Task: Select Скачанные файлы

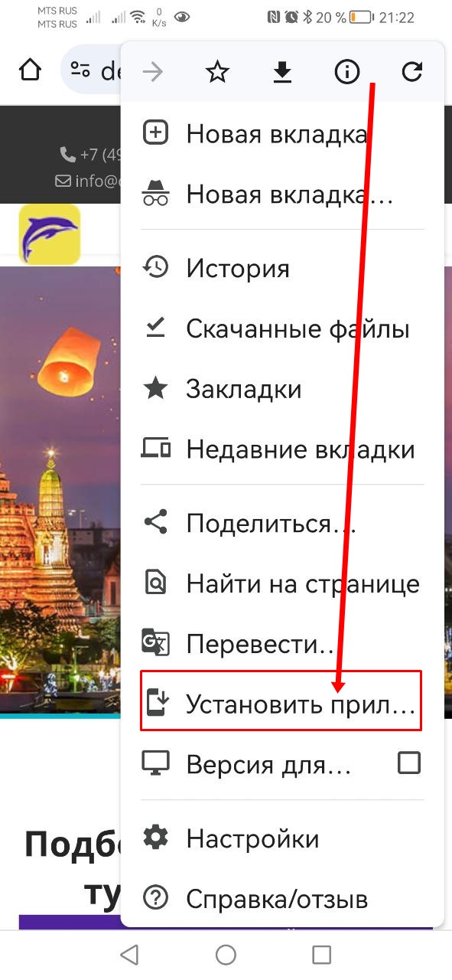Action: [x=283, y=328]
